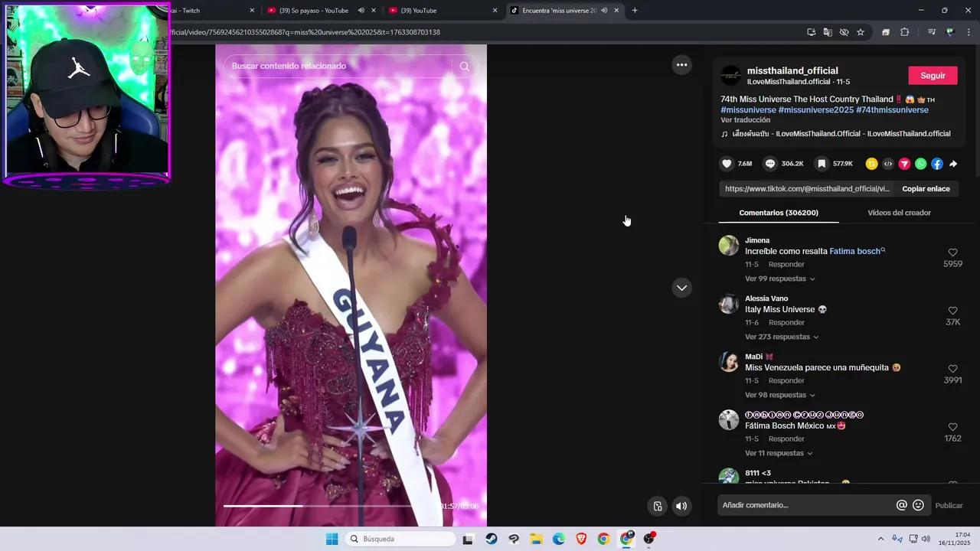Screen dimensions: 980x551
Task: Expand Ver 273 respuestas under Alessia Vano
Action: [782, 337]
